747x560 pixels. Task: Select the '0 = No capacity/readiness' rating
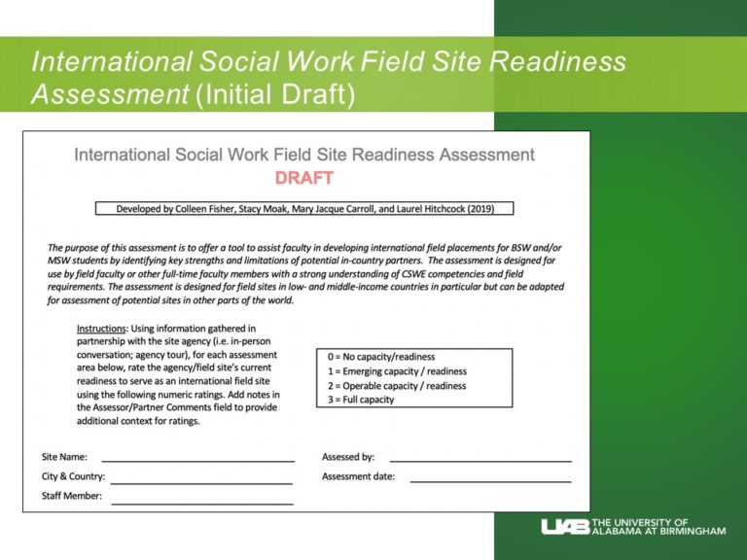pos(380,357)
